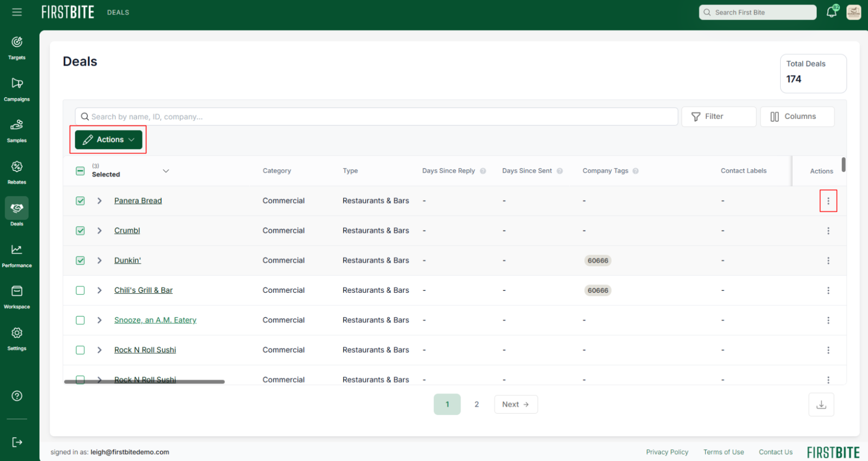Uncheck the Crumbl row checkbox

click(x=80, y=231)
